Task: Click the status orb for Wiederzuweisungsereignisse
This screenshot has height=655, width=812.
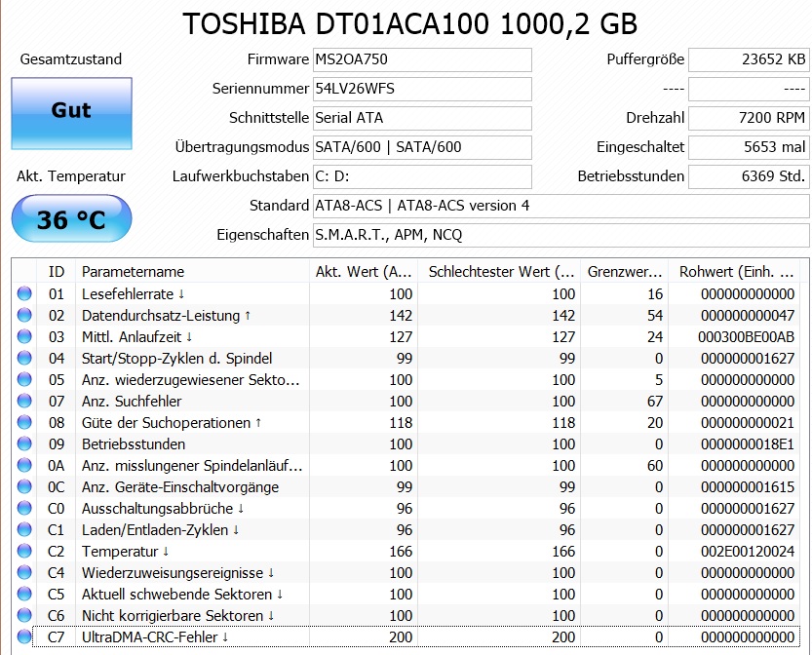Action: (x=24, y=573)
